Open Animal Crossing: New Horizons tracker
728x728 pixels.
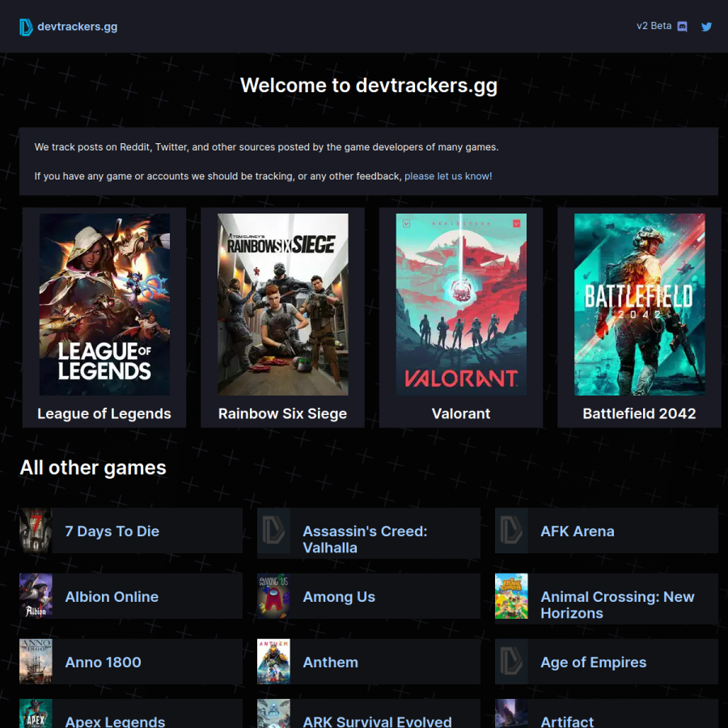pos(617,605)
